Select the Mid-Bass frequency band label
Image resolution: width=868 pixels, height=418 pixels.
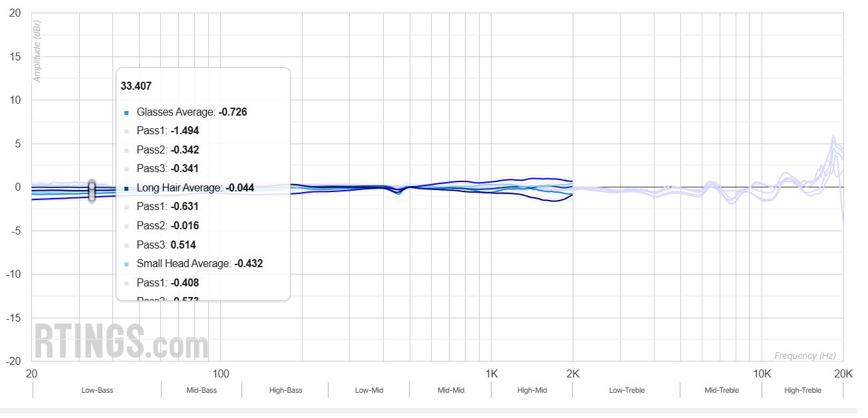(x=202, y=390)
